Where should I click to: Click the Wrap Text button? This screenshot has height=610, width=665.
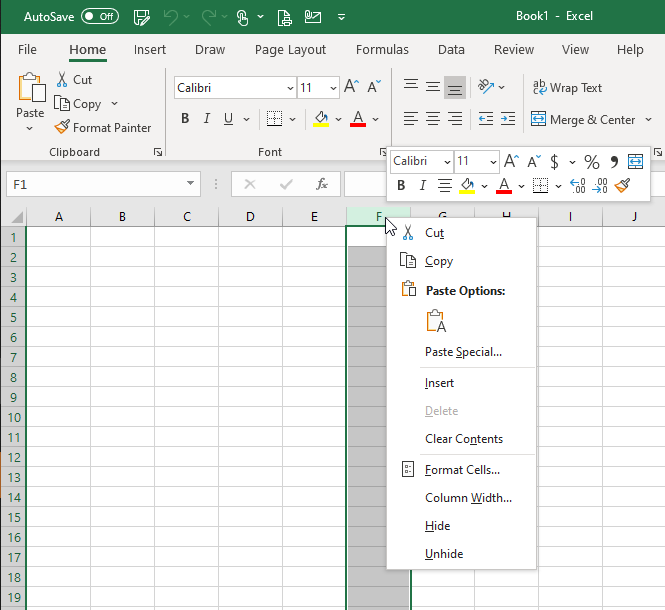(x=567, y=88)
